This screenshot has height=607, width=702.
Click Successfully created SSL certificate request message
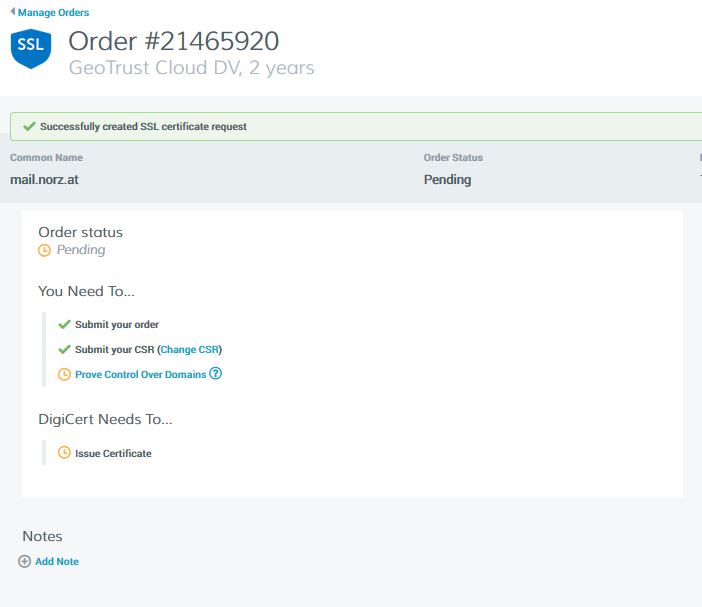click(143, 127)
